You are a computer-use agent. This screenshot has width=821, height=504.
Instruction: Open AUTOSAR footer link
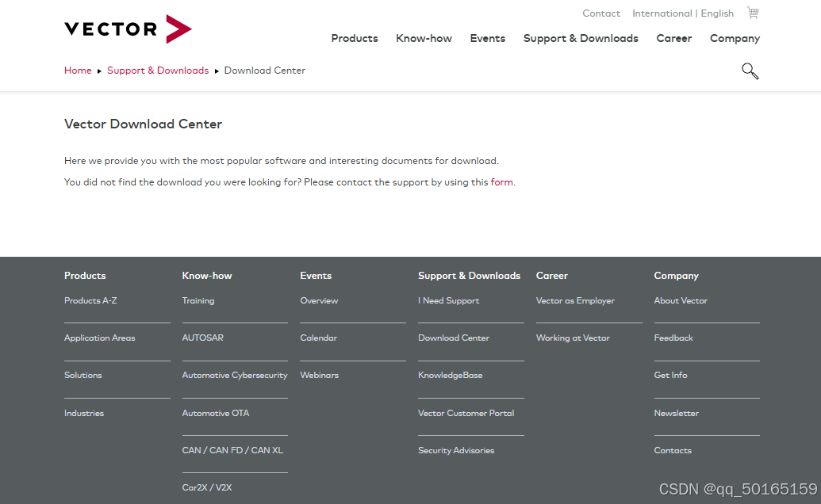(x=202, y=338)
